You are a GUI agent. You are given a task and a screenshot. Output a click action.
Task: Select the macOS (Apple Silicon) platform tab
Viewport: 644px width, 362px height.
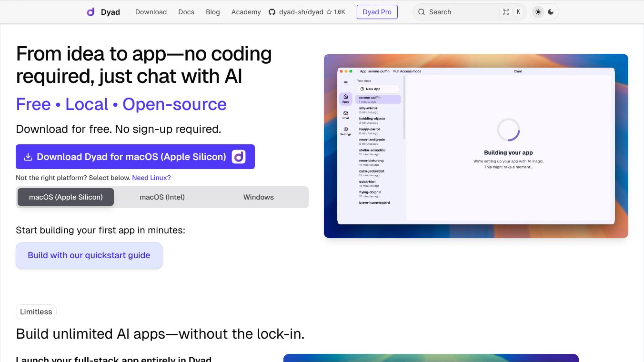click(66, 197)
